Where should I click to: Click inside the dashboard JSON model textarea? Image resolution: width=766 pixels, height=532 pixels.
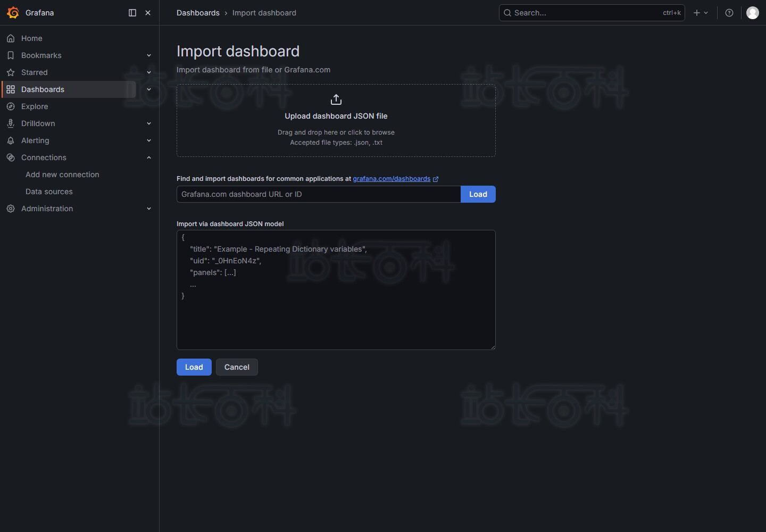click(336, 290)
